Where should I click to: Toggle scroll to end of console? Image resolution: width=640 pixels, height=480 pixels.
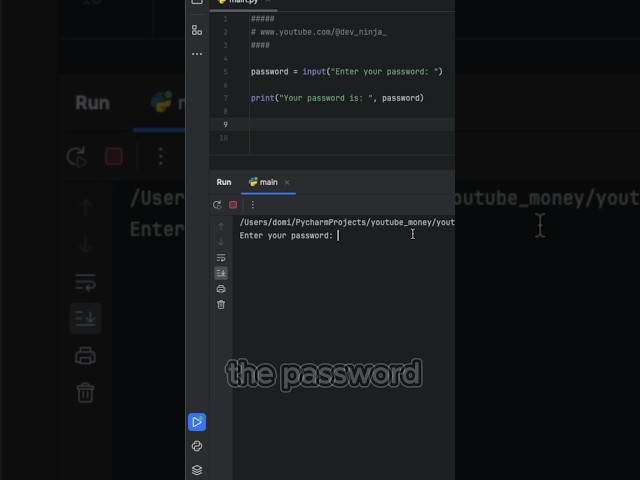coord(221,273)
